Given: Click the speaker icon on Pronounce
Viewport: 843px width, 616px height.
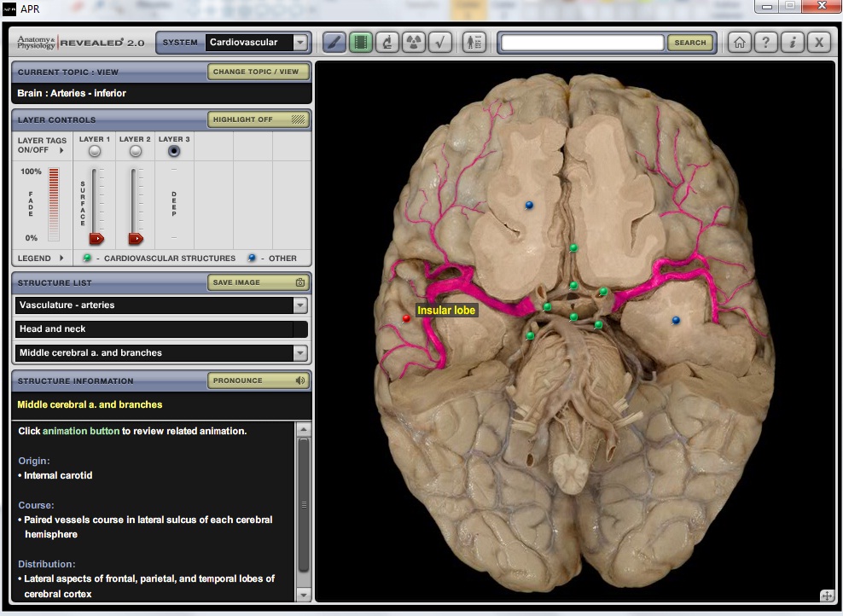Looking at the screenshot, I should (300, 381).
